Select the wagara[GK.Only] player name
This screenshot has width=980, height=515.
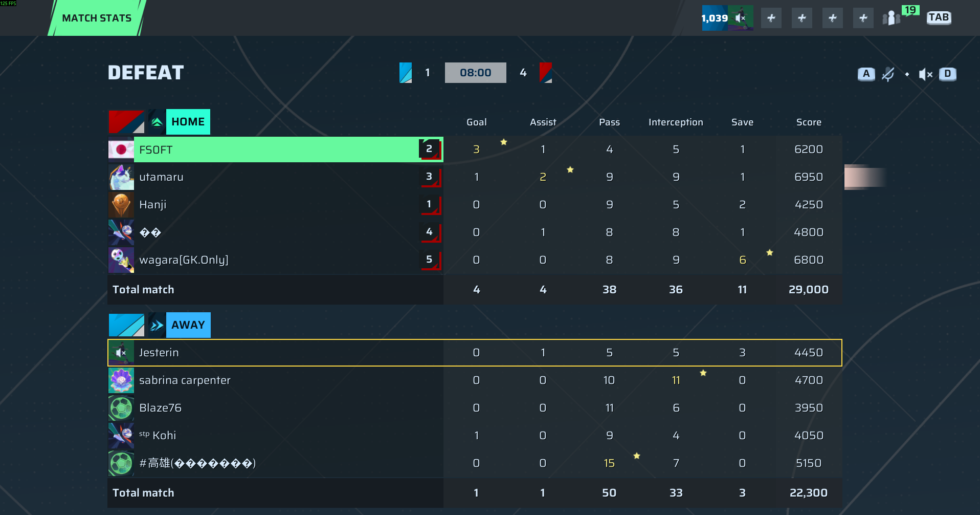(184, 260)
